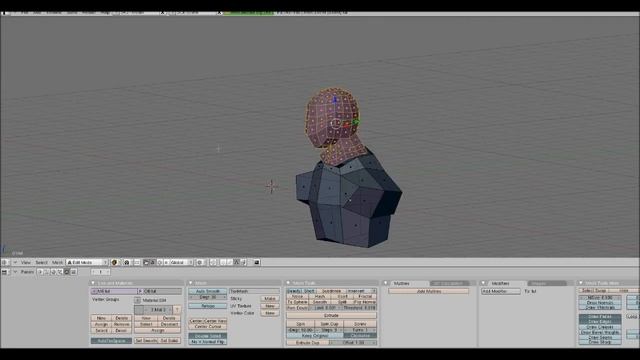
Task: Switch to the Logic context icon
Action: tap(40, 272)
